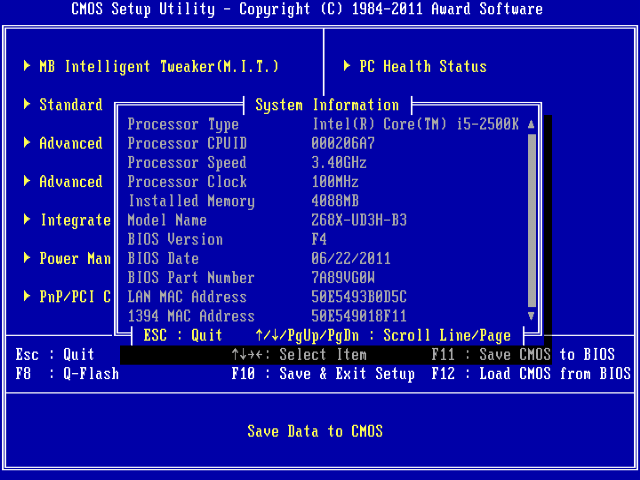The height and width of the screenshot is (480, 640).
Task: Click the Z68X-UD3H-B3 value
Action: (359, 220)
